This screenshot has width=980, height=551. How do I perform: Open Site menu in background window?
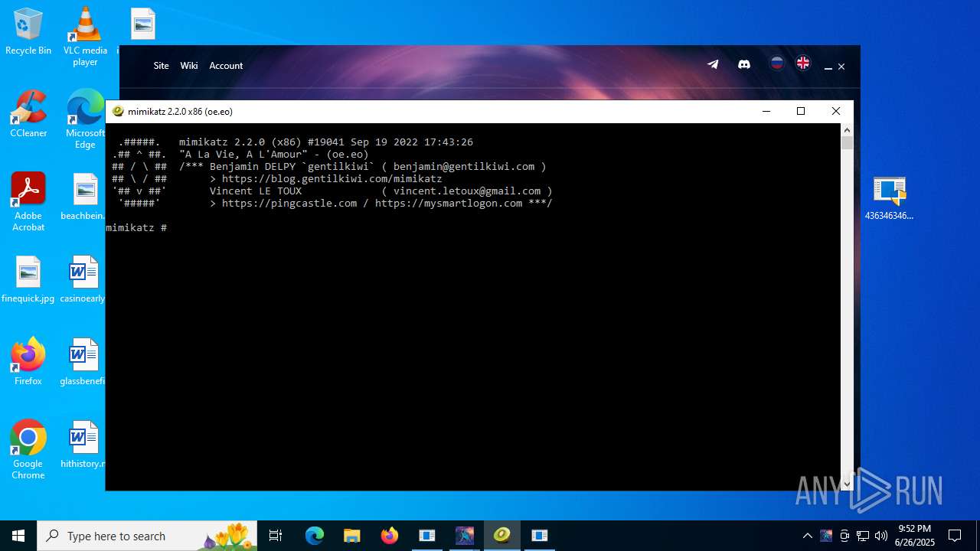pos(161,66)
